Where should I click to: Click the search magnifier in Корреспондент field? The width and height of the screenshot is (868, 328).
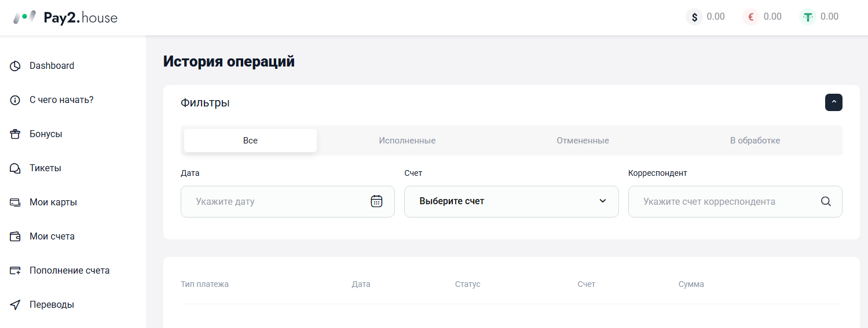(x=826, y=201)
